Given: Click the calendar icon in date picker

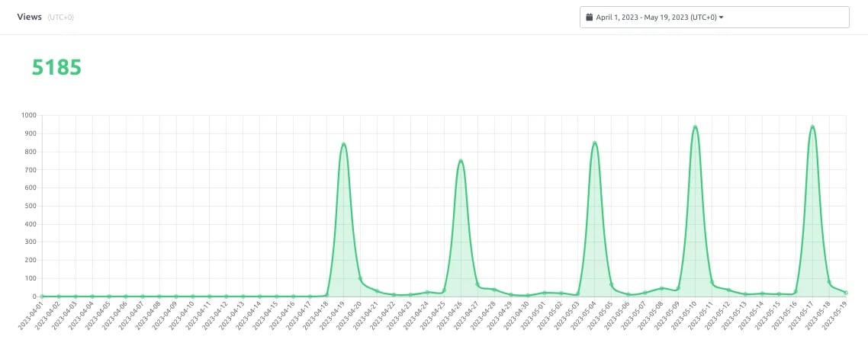Looking at the screenshot, I should pos(590,18).
